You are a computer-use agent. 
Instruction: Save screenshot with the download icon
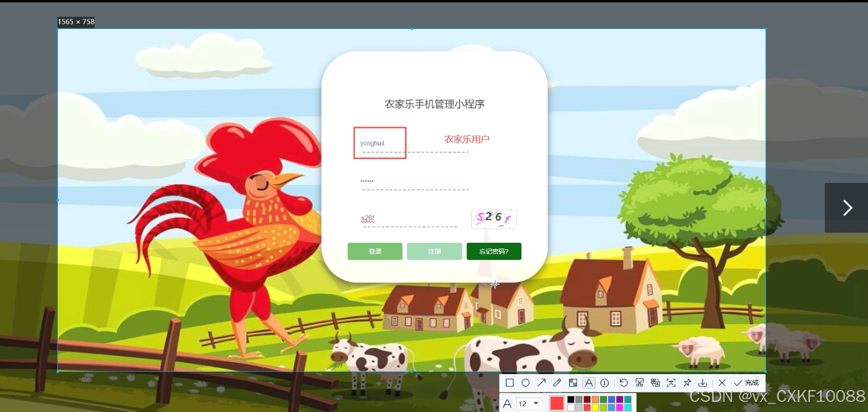coord(702,383)
